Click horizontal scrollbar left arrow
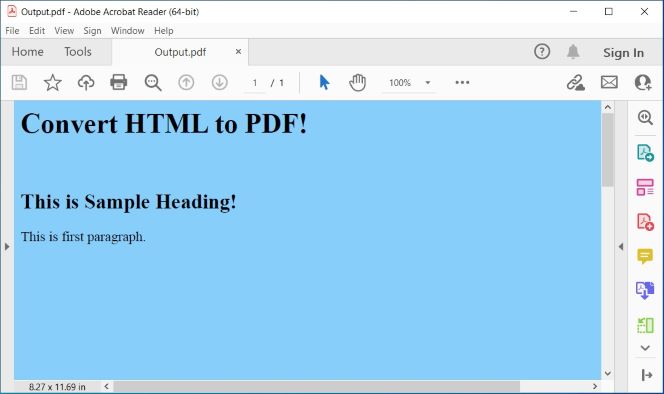The width and height of the screenshot is (664, 394). (106, 386)
